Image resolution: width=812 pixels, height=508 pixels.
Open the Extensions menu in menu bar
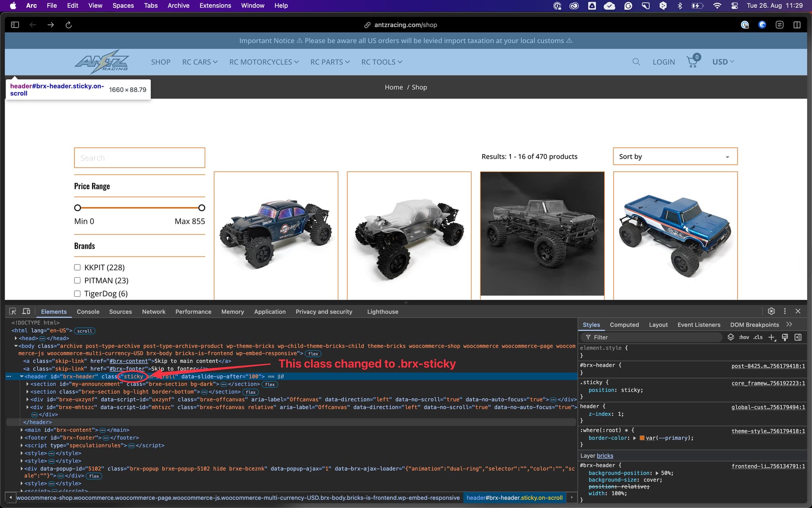point(215,6)
